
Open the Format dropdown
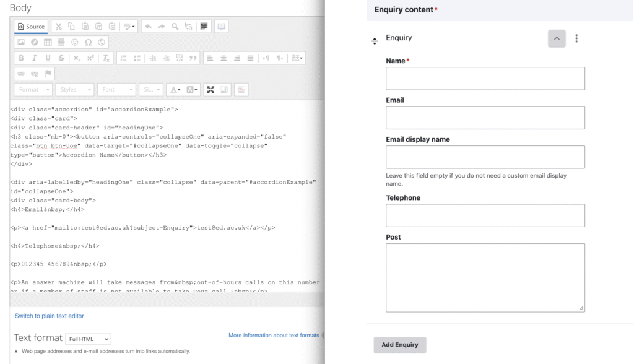click(x=32, y=89)
